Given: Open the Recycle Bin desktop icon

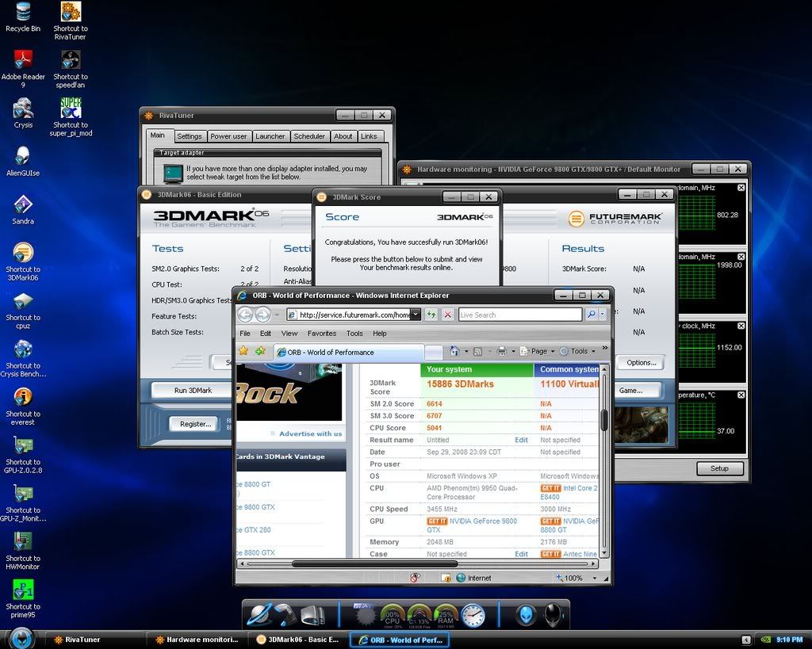Looking at the screenshot, I should click(23, 17).
